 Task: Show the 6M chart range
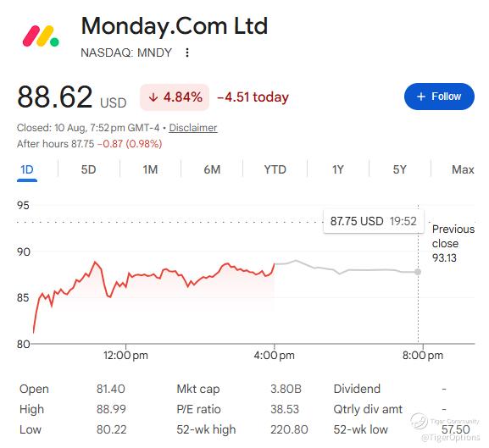pos(212,169)
